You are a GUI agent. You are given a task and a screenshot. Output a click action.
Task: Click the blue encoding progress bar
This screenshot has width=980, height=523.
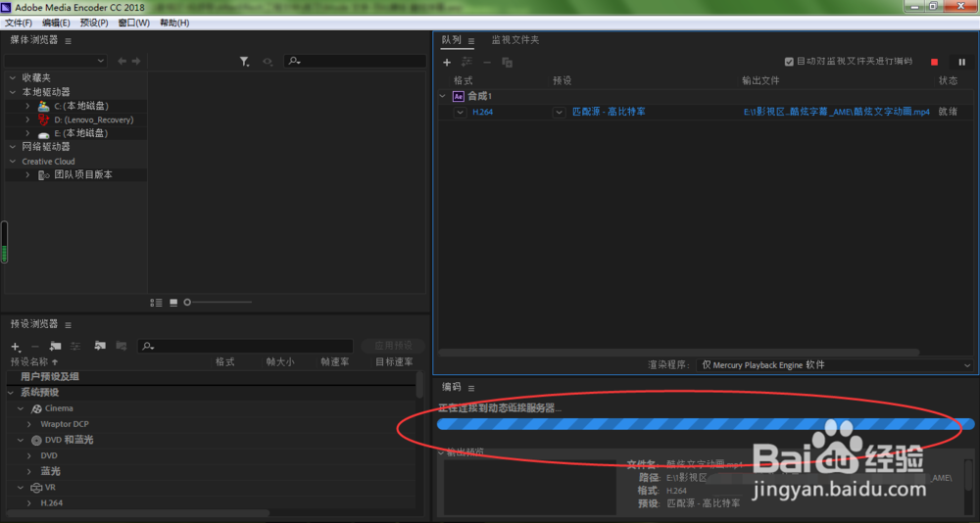706,424
